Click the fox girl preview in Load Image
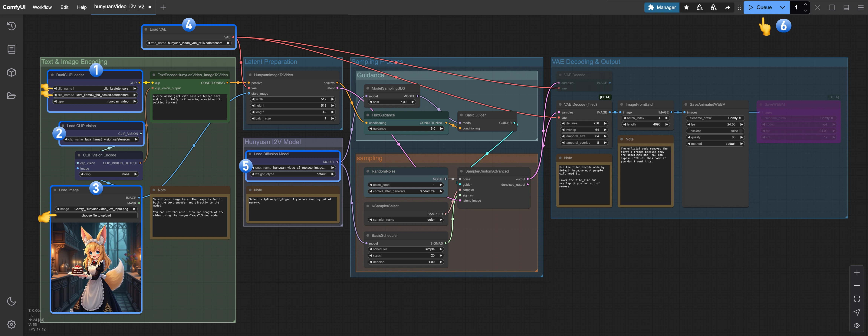 96,267
